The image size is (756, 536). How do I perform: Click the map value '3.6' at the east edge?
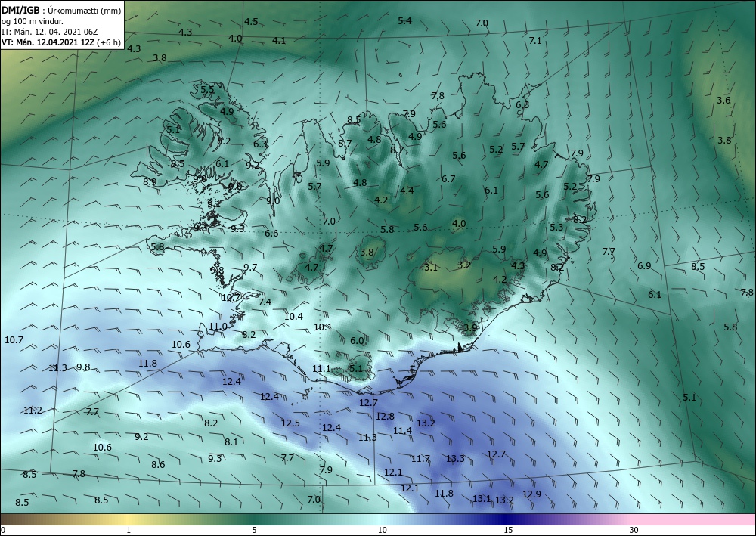[x=723, y=101]
